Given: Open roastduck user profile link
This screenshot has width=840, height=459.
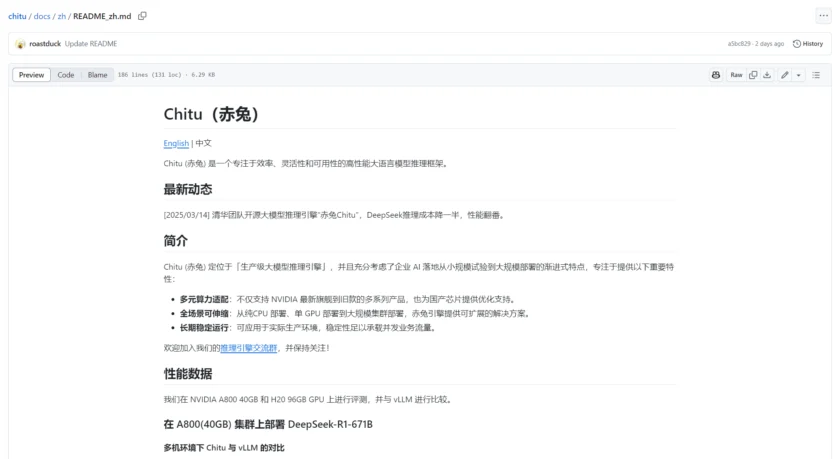Looking at the screenshot, I should click(x=45, y=44).
